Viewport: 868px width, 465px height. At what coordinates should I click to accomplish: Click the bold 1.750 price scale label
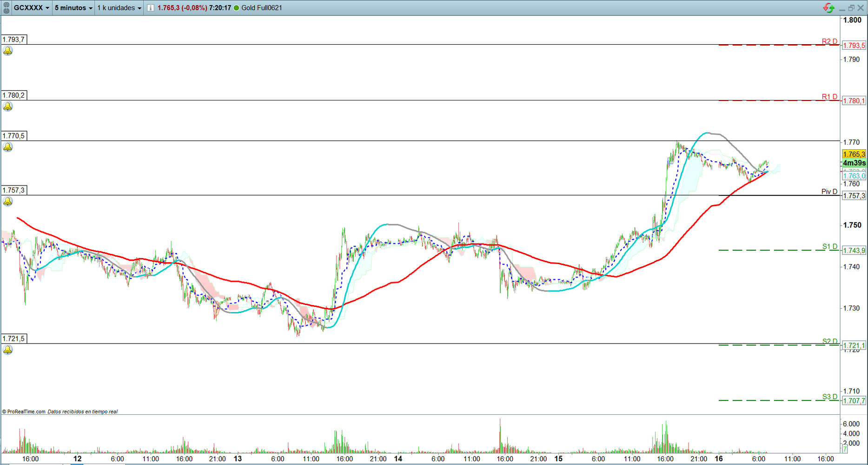click(x=852, y=225)
